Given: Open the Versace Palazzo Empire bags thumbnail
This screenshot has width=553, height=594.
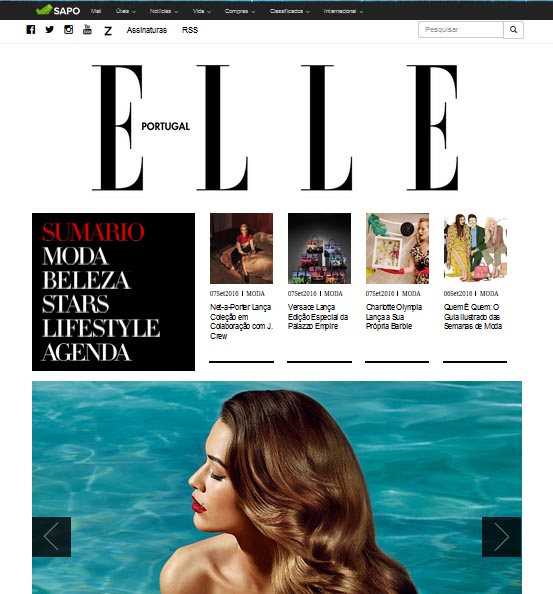Looking at the screenshot, I should [319, 248].
